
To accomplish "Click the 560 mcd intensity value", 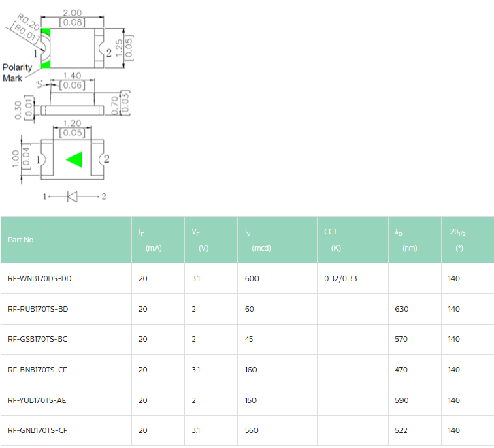I will [x=251, y=430].
